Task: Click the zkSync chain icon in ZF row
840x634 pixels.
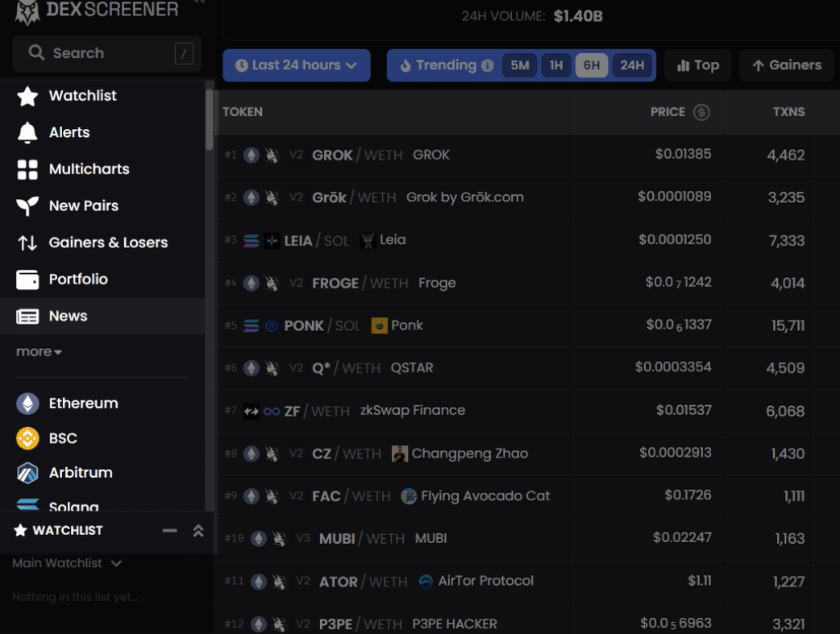Action: pyautogui.click(x=252, y=411)
